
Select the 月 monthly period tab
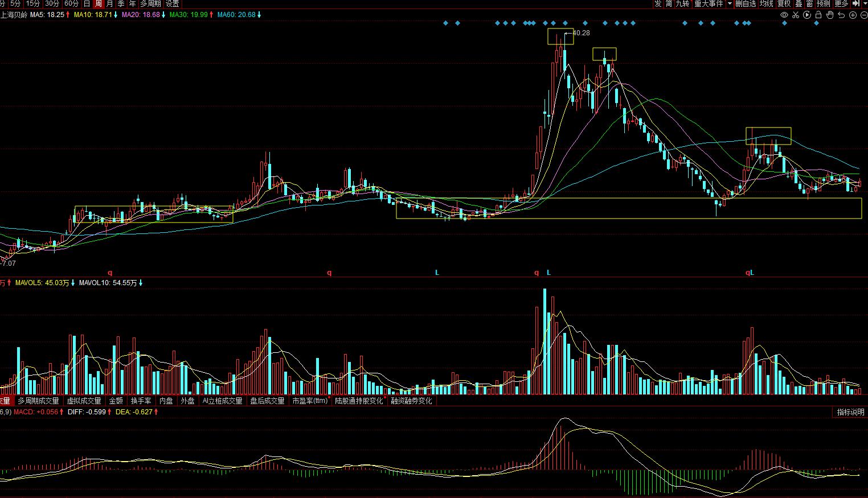pos(110,3)
